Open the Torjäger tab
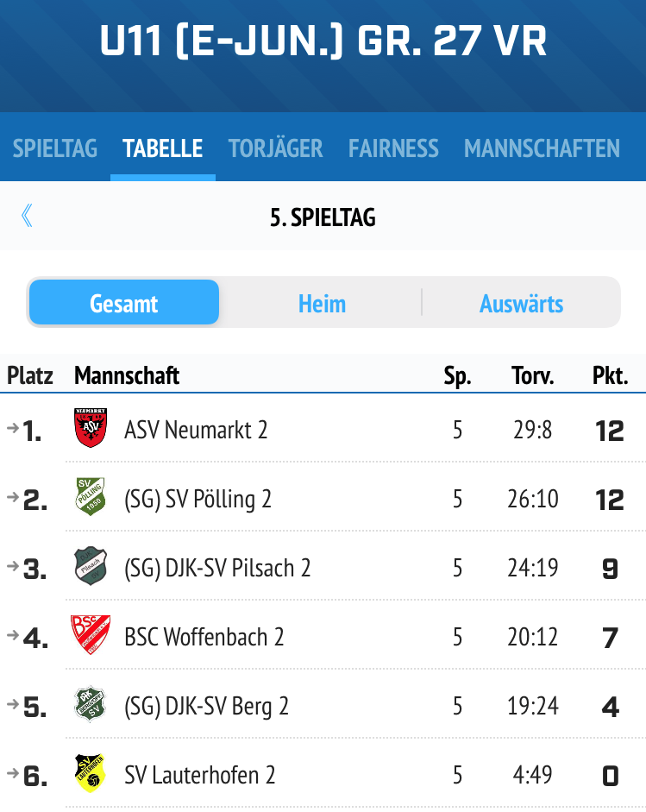The width and height of the screenshot is (646, 812). pos(275,148)
